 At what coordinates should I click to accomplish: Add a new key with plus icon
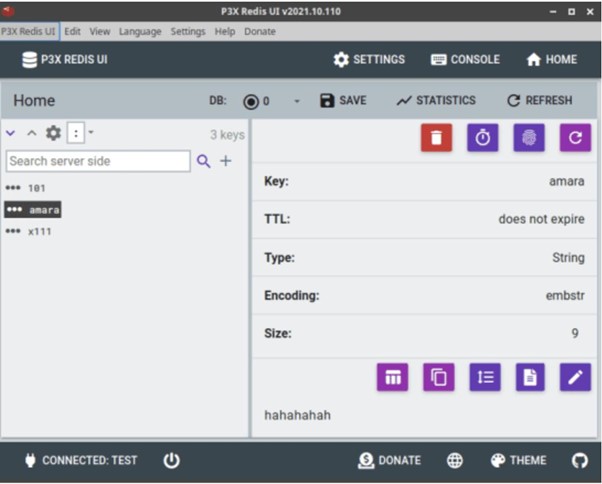tap(226, 161)
